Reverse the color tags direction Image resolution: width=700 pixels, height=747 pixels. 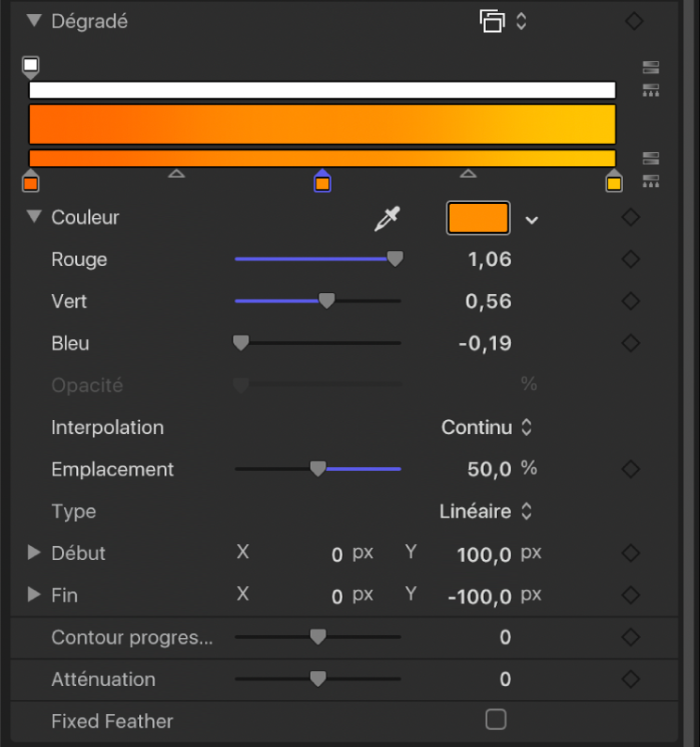pyautogui.click(x=650, y=158)
